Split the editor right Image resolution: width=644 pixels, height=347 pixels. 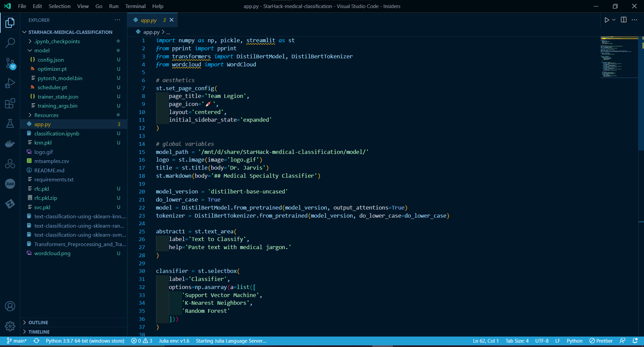click(x=624, y=20)
